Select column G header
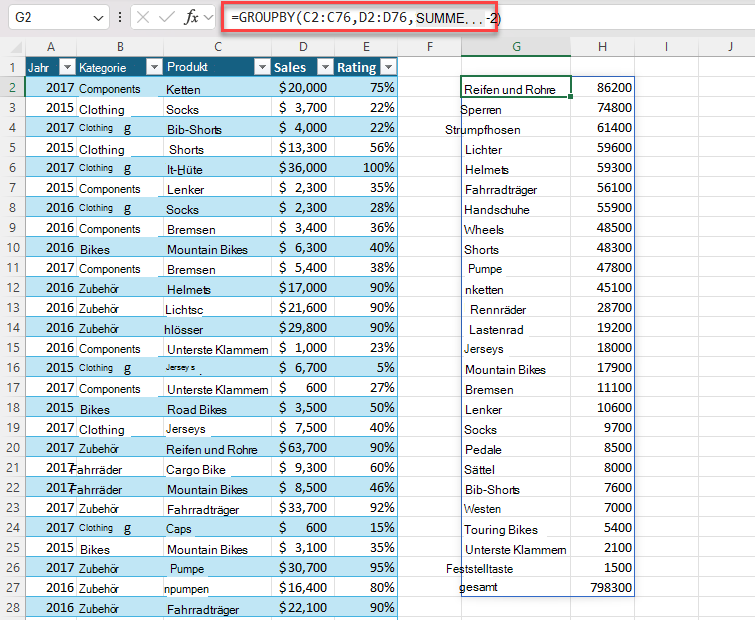Viewport: 755px width, 620px height. [516, 47]
